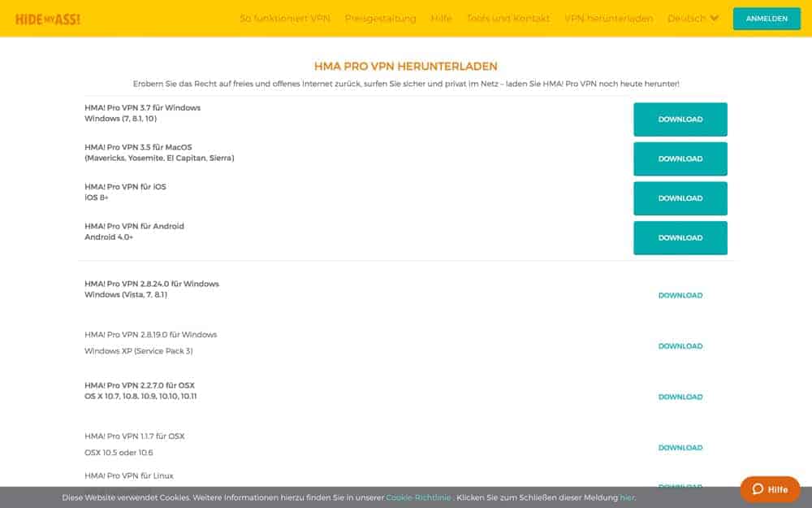The image size is (812, 508).
Task: Download HMA! Pro VPN 3.5 for MacOS
Action: [680, 158]
